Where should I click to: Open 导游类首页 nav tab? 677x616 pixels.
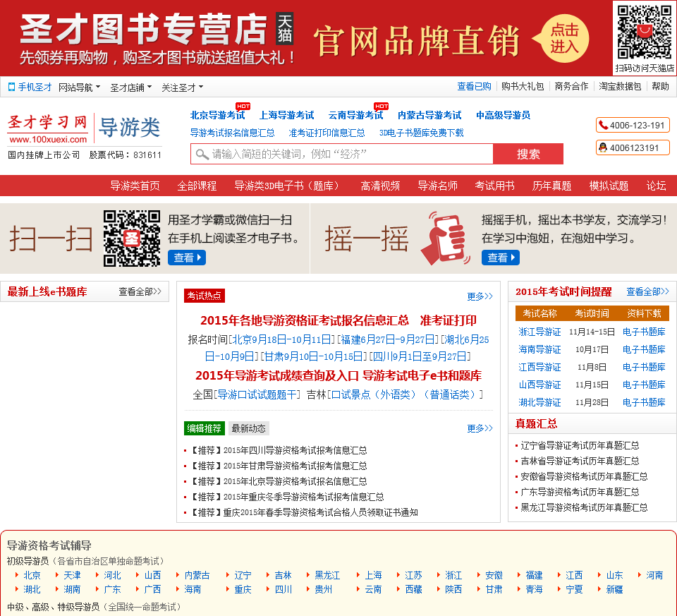click(135, 186)
